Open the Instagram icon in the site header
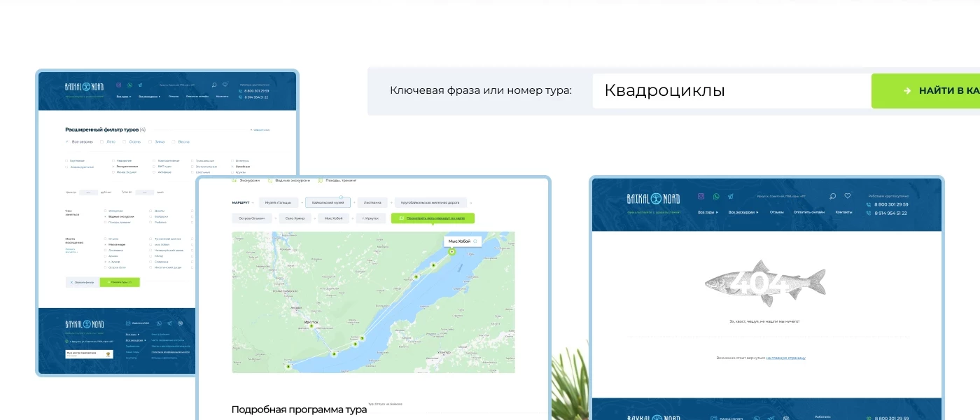The width and height of the screenshot is (980, 420). (x=701, y=197)
